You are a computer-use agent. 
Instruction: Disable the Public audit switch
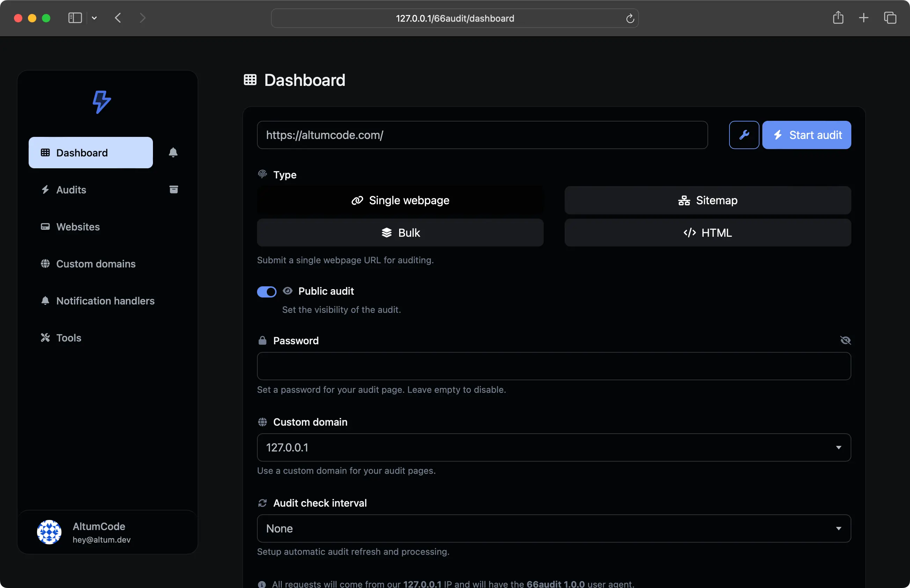[x=266, y=292]
